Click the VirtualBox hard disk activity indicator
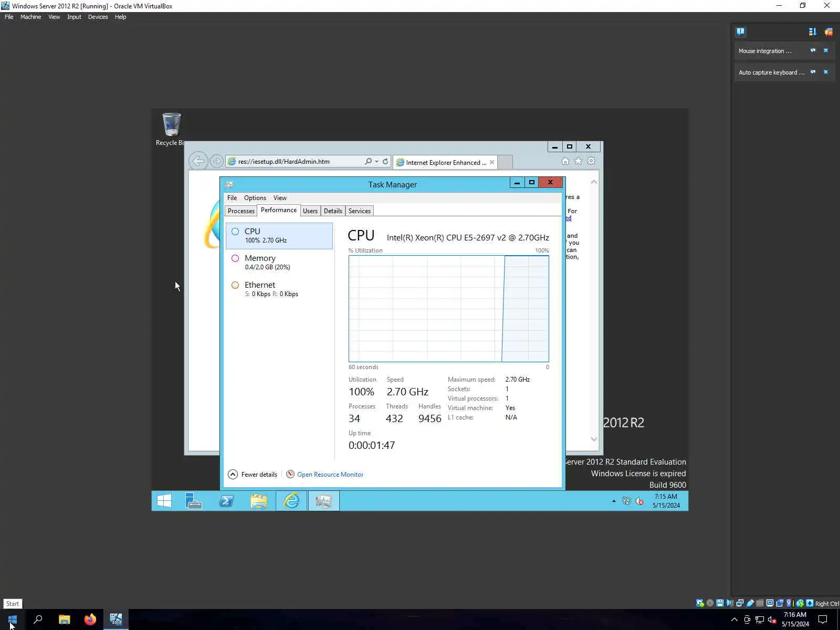Viewport: 840px width, 630px height. pyautogui.click(x=700, y=603)
